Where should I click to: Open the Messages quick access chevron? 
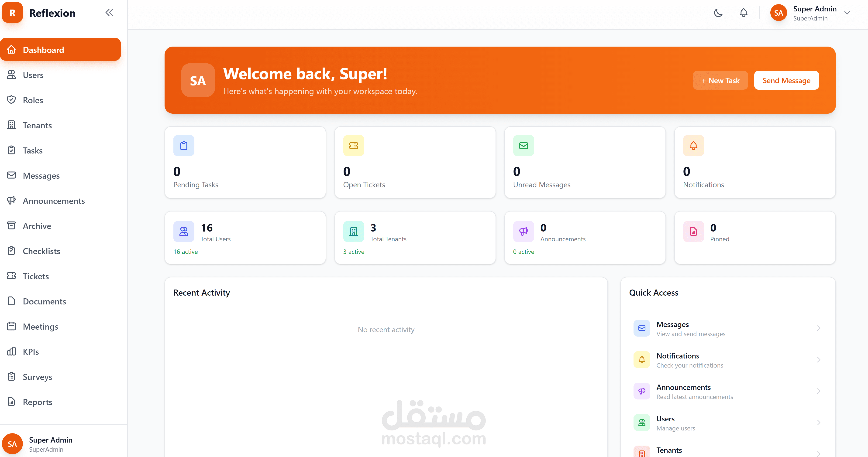[818, 328]
